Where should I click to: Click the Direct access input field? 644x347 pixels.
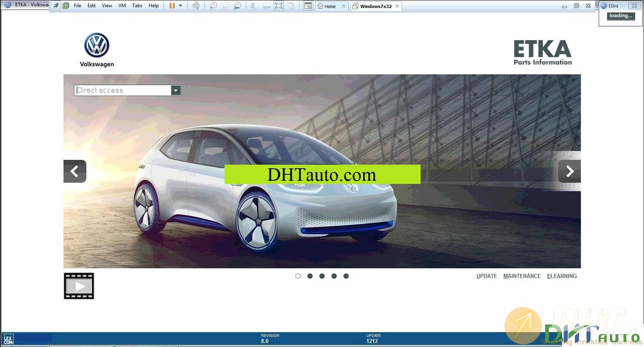[123, 90]
